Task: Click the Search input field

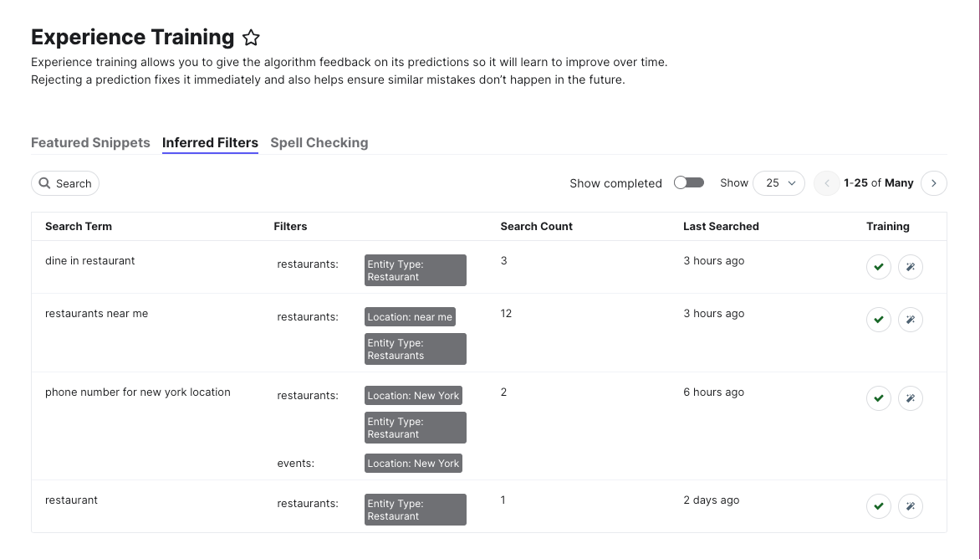Action: tap(65, 183)
